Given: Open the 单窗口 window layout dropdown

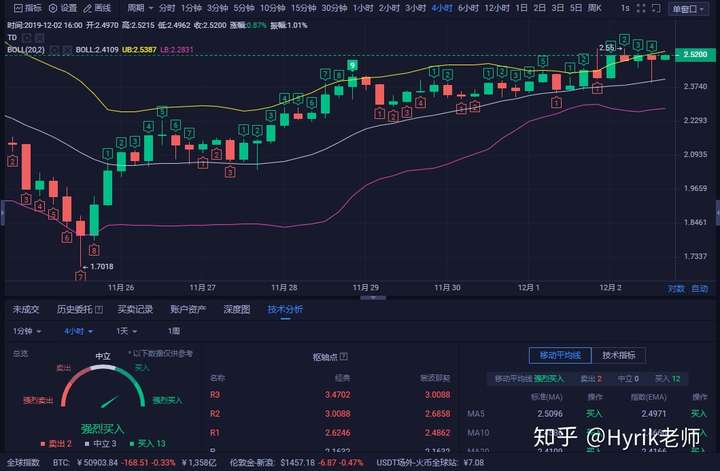Looking at the screenshot, I should coord(688,8).
